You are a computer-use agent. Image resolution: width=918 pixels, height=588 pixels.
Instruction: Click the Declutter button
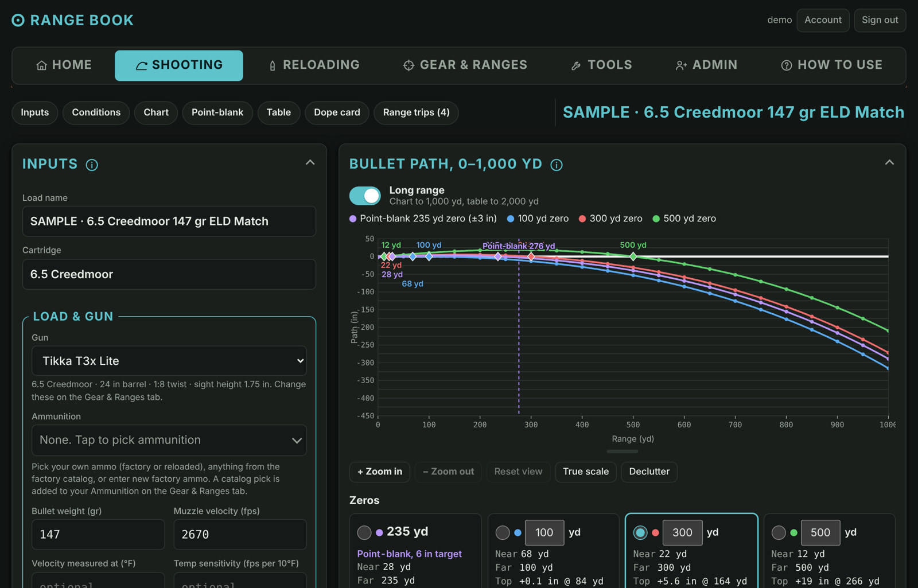(649, 472)
